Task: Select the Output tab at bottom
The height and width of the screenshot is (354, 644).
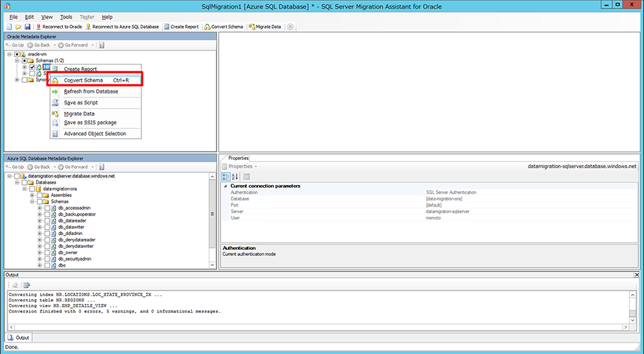Action: point(19,338)
